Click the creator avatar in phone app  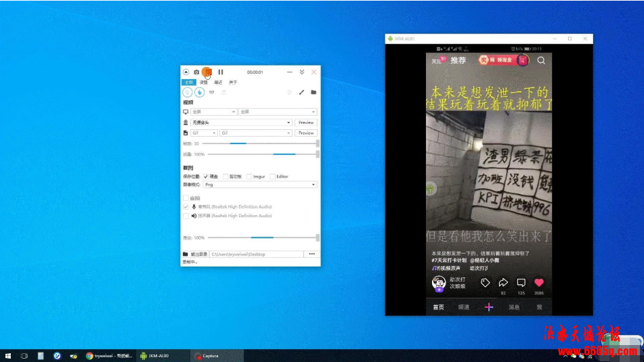439,283
